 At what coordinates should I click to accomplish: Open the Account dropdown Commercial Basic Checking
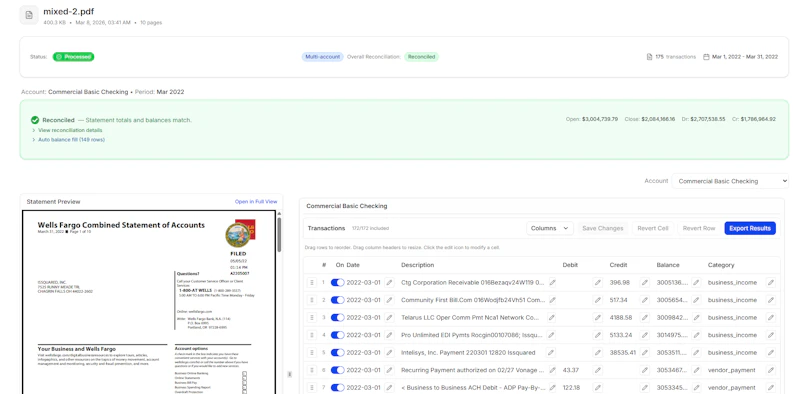[x=730, y=181]
